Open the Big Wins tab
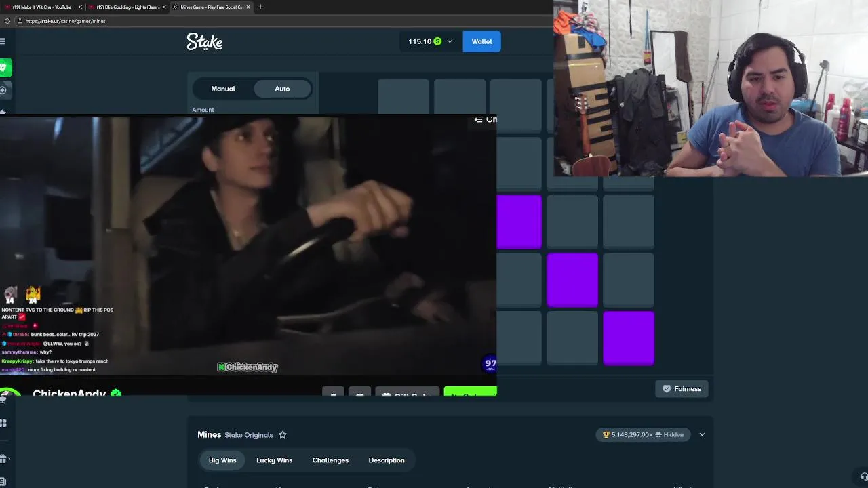This screenshot has width=868, height=488. pos(222,460)
